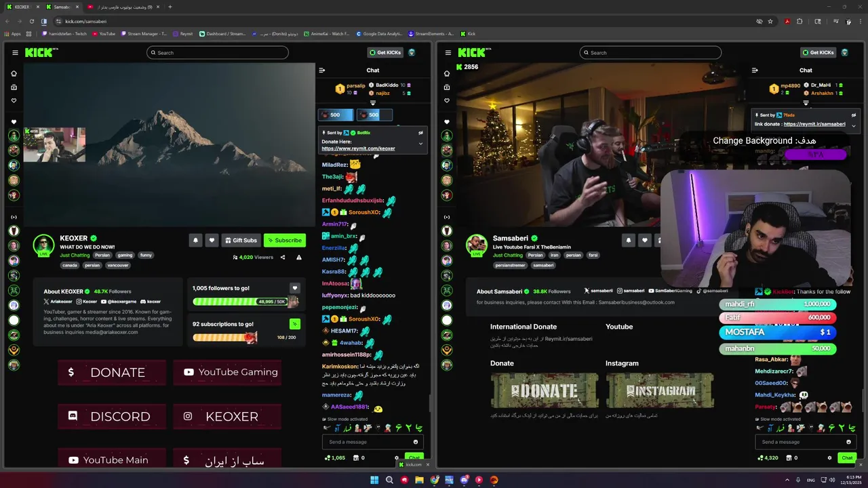Select vancouver tag under KEOXER

(x=118, y=265)
